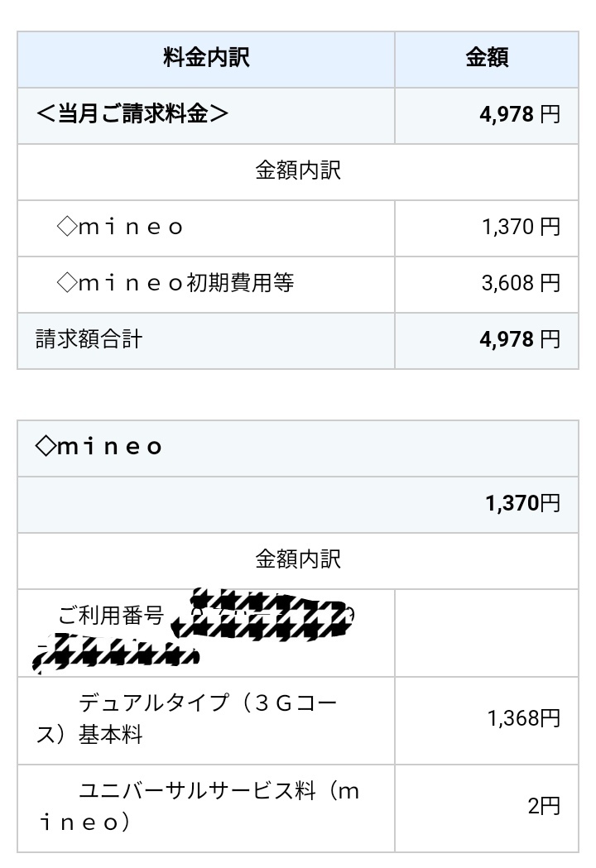Viewport: 596px width, 868px height.
Task: Click 金額内訳 heading in the lower table
Action: tap(298, 559)
